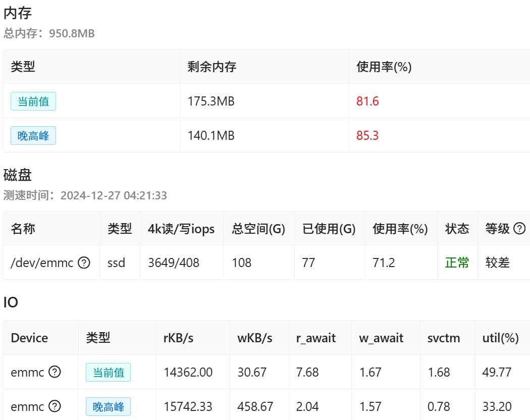The width and height of the screenshot is (530, 420).
Task: Click the 晚高峰 tag in IO table
Action: tap(108, 407)
